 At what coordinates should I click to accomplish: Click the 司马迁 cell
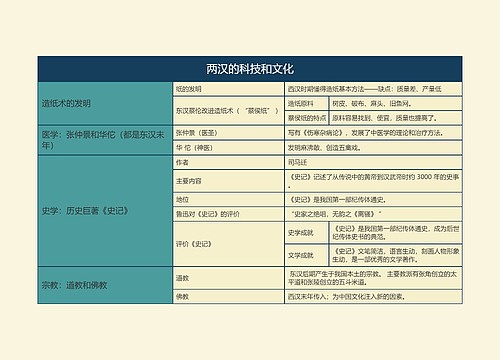373,162
